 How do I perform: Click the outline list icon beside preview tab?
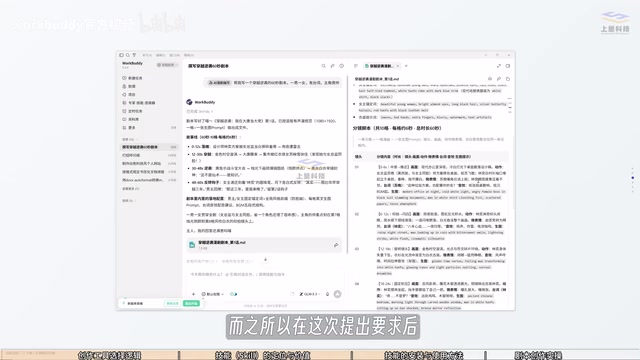pyautogui.click(x=356, y=66)
